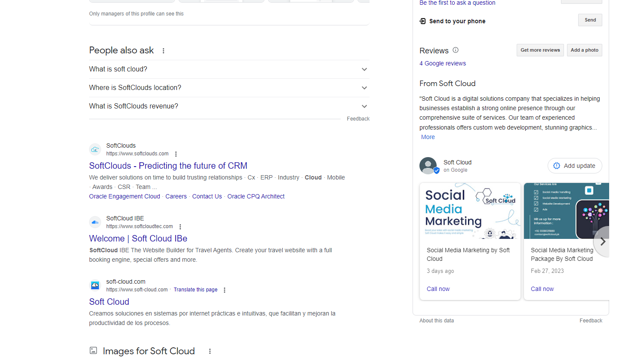
Task: Click 'Only managers of this profile can see this'
Action: (136, 14)
